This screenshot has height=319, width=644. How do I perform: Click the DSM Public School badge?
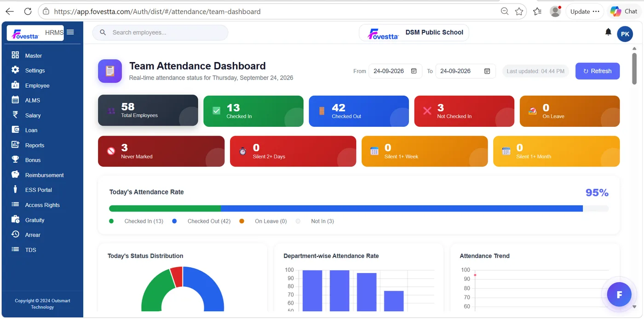click(414, 33)
